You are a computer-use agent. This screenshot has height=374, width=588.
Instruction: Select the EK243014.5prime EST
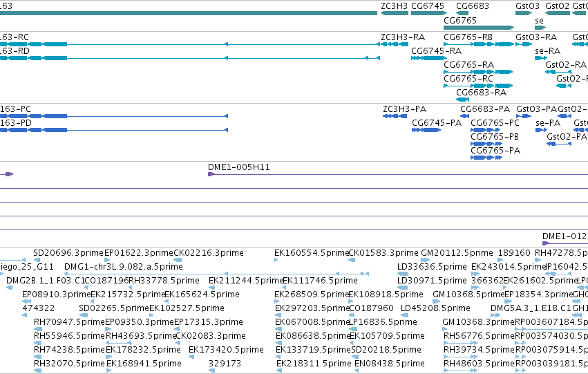475,274
